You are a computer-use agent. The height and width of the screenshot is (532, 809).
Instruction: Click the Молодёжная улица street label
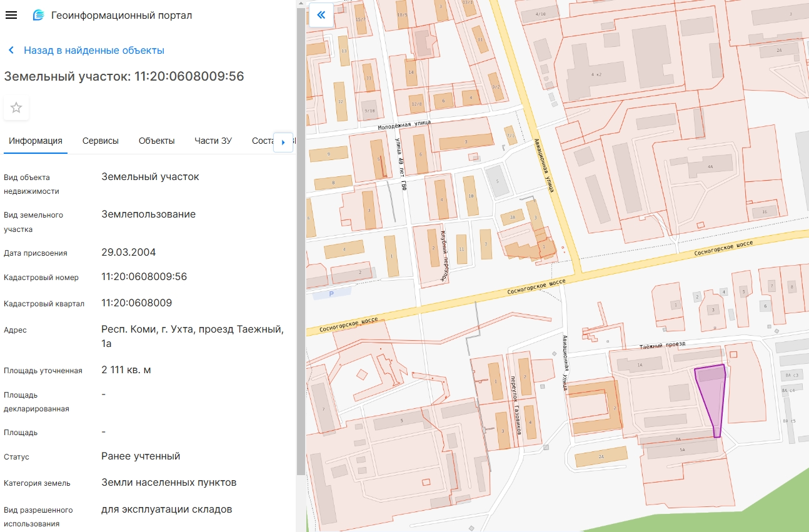coord(404,125)
